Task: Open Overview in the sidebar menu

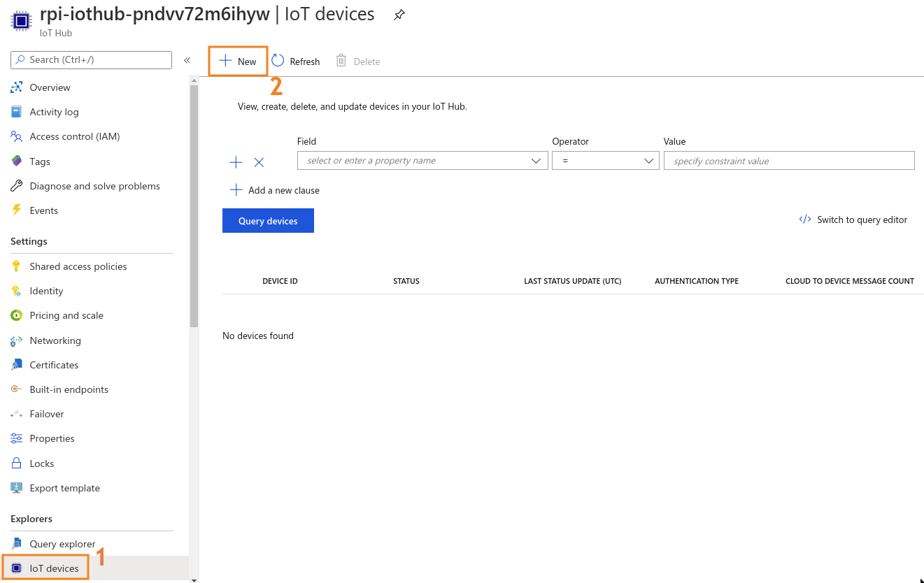Action: [50, 87]
